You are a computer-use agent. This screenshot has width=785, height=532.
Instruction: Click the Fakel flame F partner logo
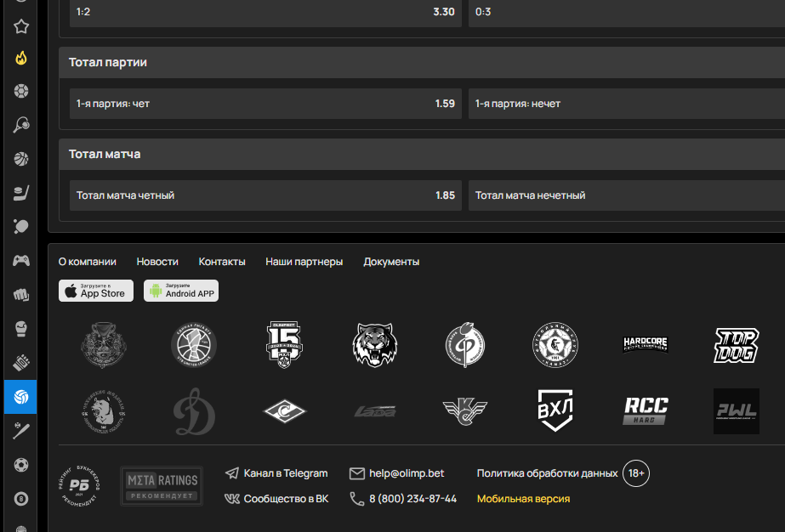[465, 345]
